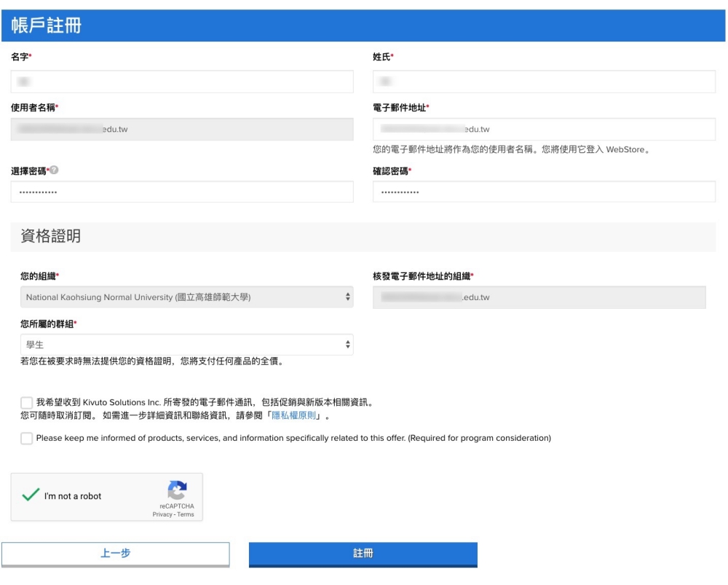Go back with the 上一步 button

[115, 554]
